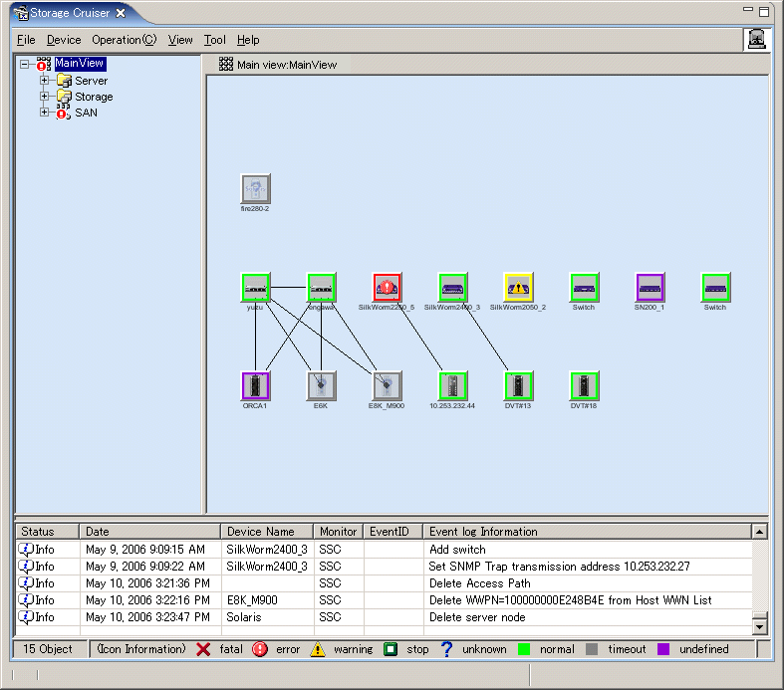The height and width of the screenshot is (690, 784).
Task: Expand the SAN tree node
Action: pos(44,112)
